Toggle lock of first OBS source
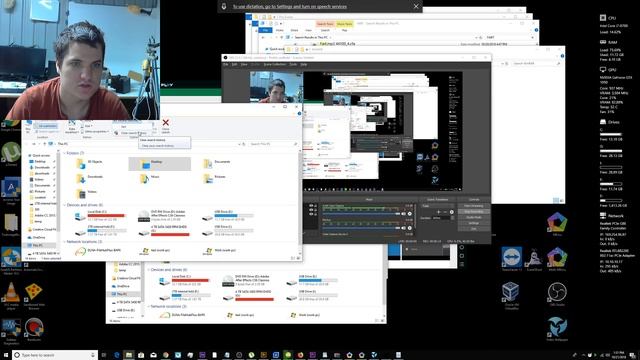 [316, 205]
